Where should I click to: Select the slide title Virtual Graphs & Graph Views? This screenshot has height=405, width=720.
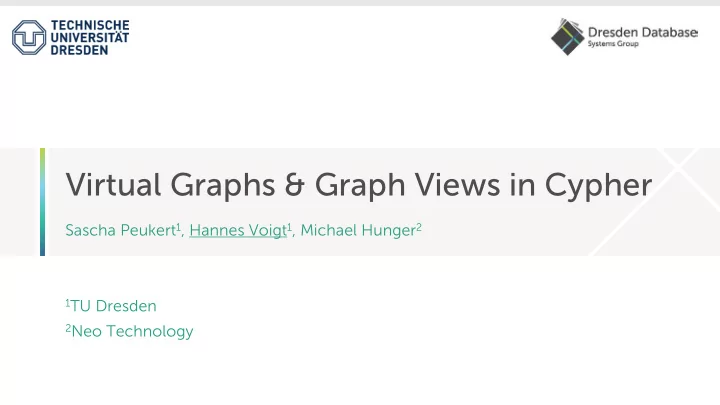(x=359, y=185)
